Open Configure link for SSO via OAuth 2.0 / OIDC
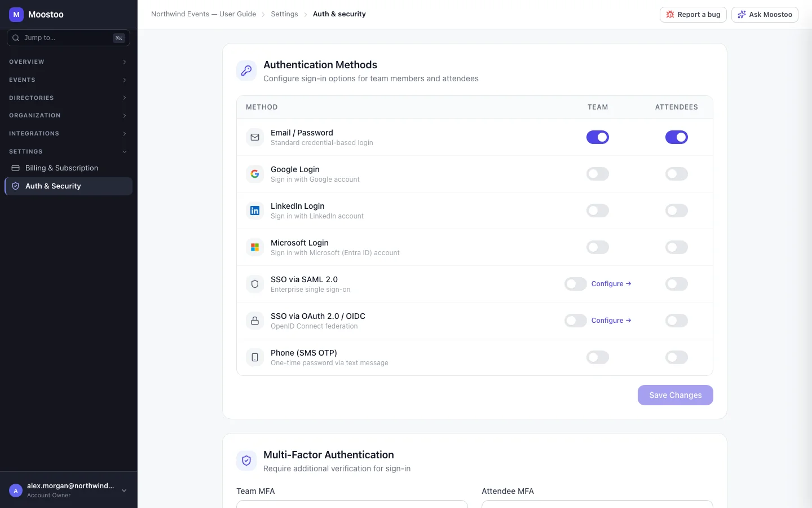Image resolution: width=812 pixels, height=508 pixels. click(611, 321)
